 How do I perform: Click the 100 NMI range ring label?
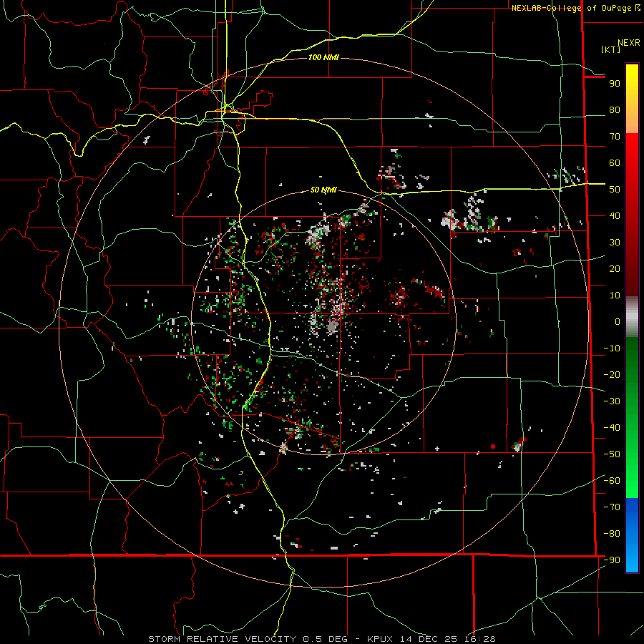tap(323, 57)
